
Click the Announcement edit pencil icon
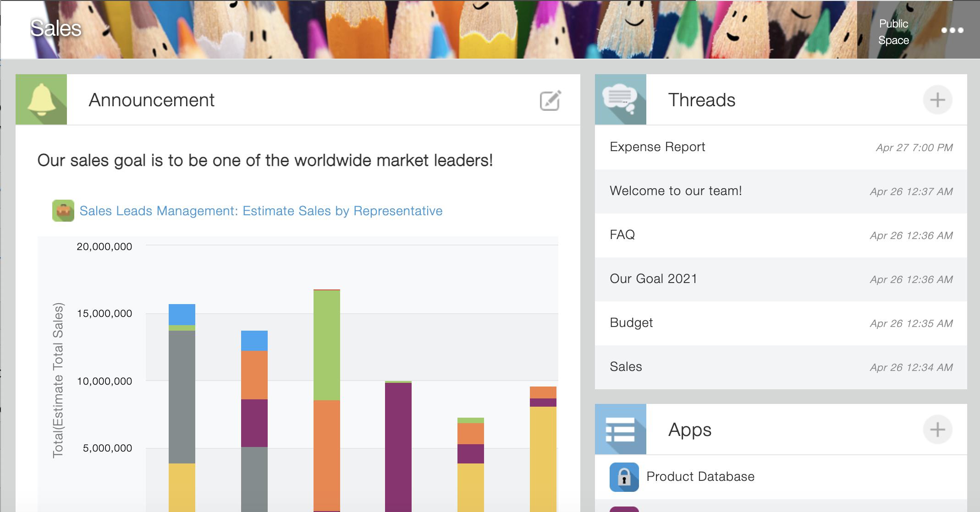pos(550,100)
